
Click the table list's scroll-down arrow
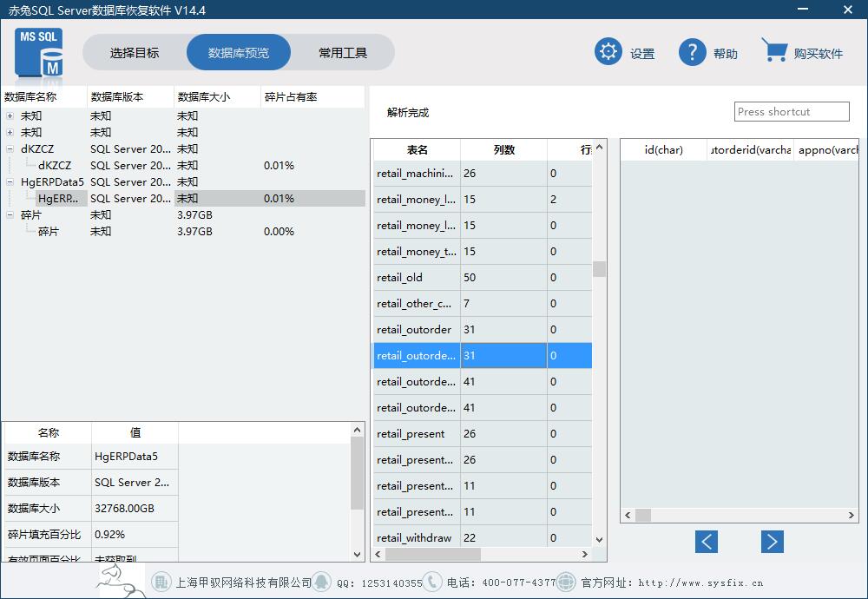click(599, 539)
